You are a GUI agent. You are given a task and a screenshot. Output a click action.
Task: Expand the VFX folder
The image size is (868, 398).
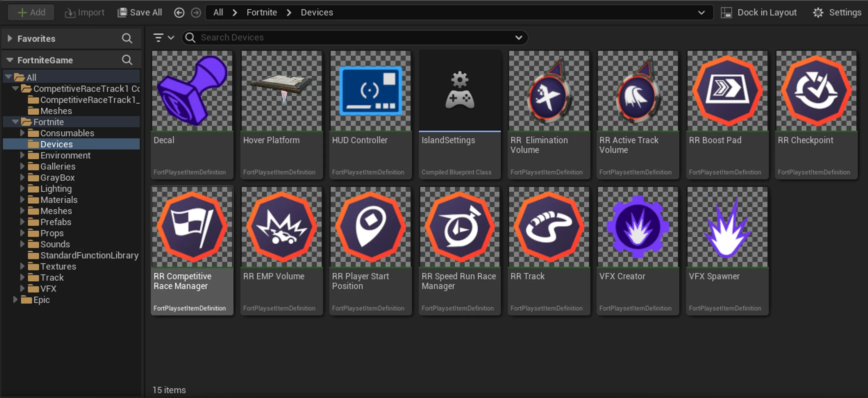coord(22,289)
